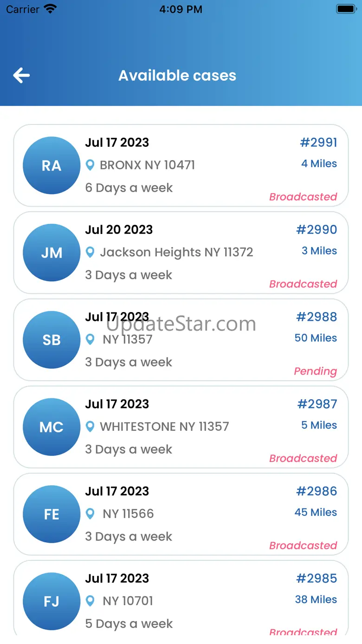Click location pin beside BRONX NY 10471
This screenshot has height=644, width=362.
[x=90, y=165]
